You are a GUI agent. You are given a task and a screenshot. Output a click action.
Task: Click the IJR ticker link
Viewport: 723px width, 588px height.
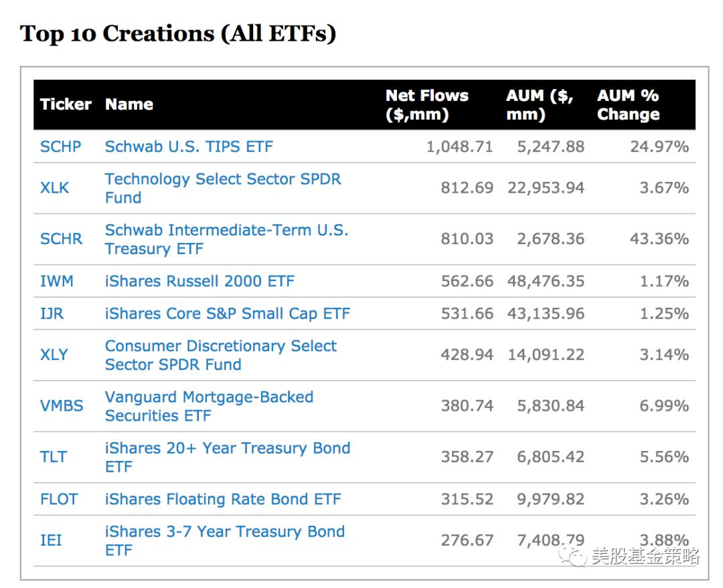[52, 313]
